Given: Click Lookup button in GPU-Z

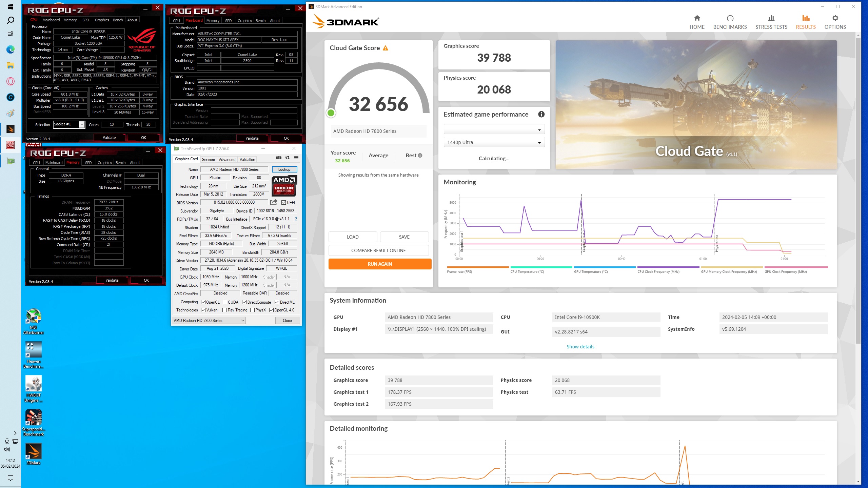Looking at the screenshot, I should (x=284, y=169).
